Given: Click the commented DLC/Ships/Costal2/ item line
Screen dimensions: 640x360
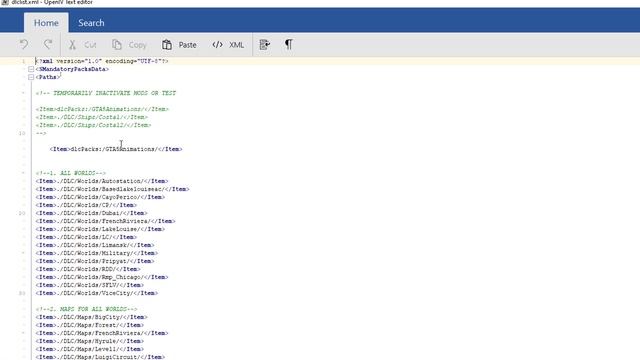Looking at the screenshot, I should [93, 125].
